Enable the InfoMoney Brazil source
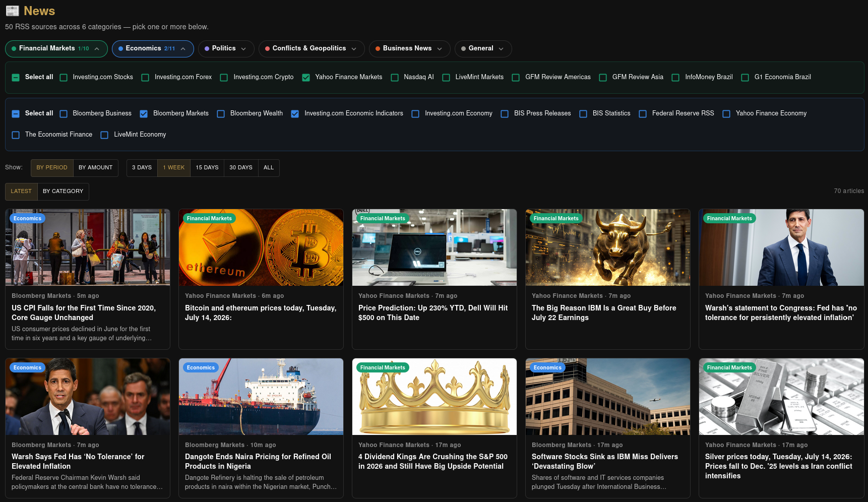Screen dimensions: 868x502 [675, 77]
